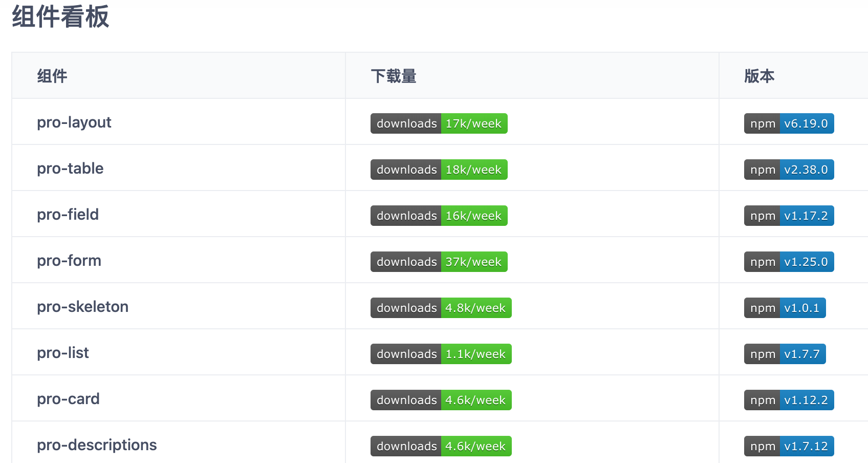
Task: Click the pro-skeleton 4.8k/week downloads badge
Action: 441,308
